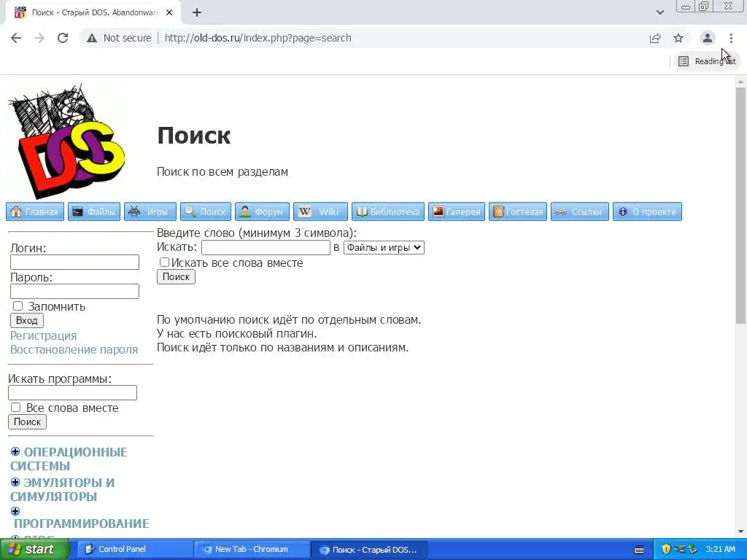The image size is (747, 560).
Task: Focus the Логин input field
Action: pyautogui.click(x=75, y=262)
